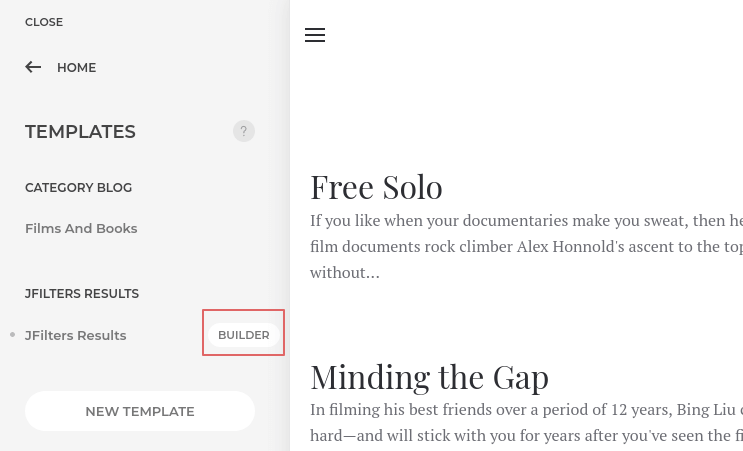The height and width of the screenshot is (451, 743).
Task: Click the back arrow beside HOME
Action: pyautogui.click(x=33, y=67)
